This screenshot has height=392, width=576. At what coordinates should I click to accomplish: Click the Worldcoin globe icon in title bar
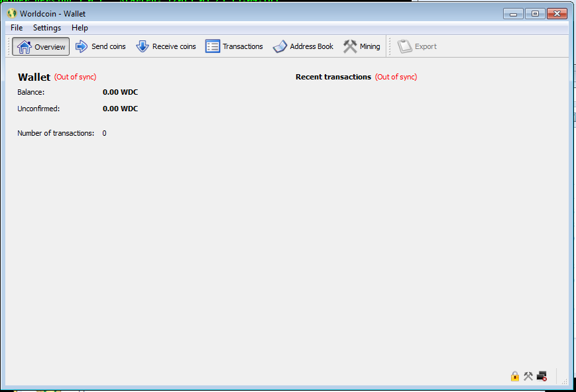pos(12,14)
